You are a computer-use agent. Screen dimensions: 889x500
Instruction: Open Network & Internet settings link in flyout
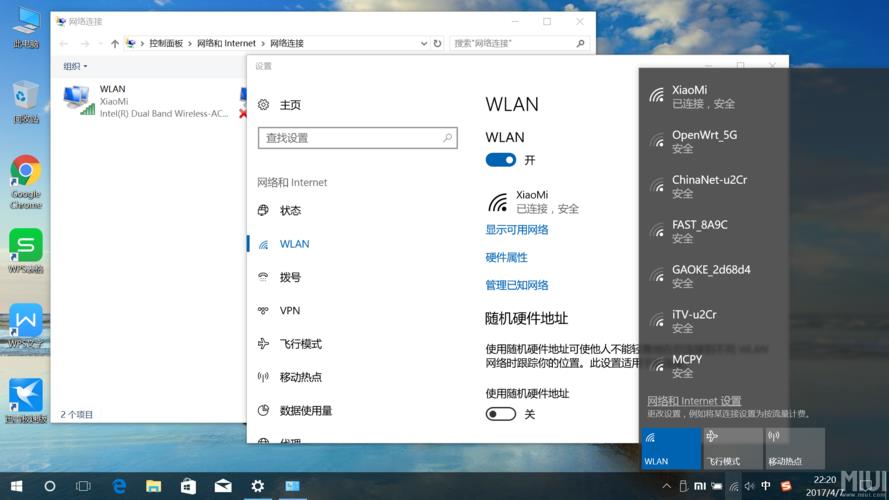[694, 401]
